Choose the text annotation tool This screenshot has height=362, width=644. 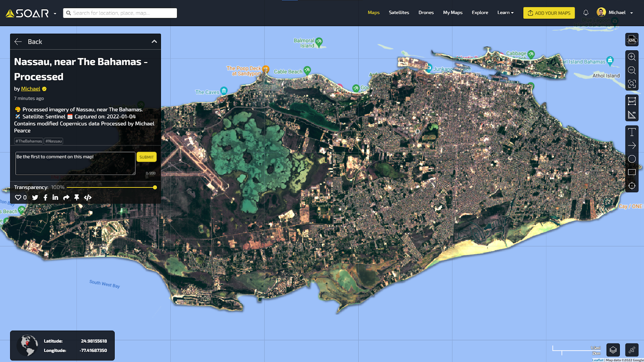click(x=632, y=132)
